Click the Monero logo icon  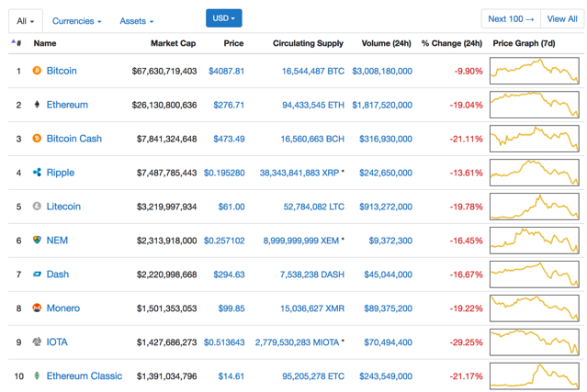[x=37, y=308]
